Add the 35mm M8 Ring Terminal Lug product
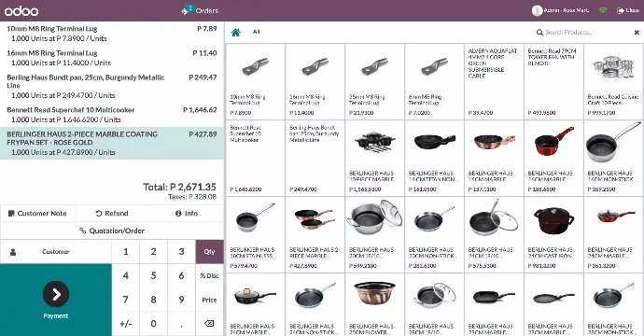This screenshot has height=336, width=644. (x=374, y=81)
